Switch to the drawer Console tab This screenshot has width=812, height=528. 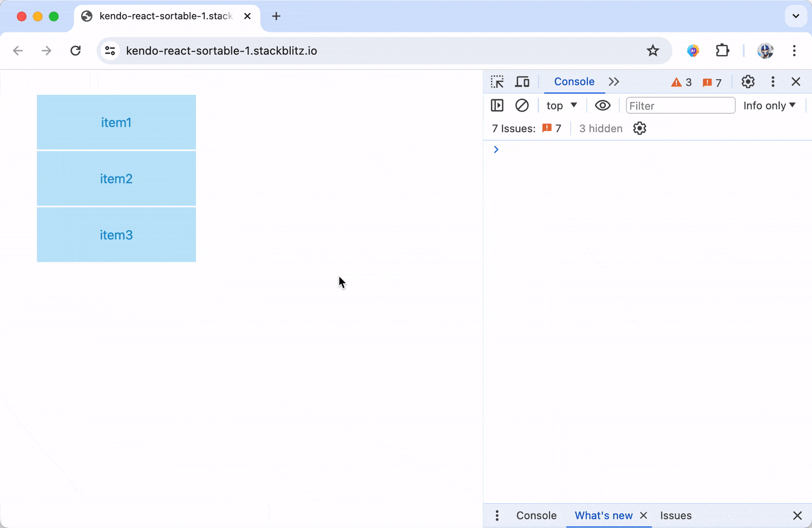(x=536, y=516)
